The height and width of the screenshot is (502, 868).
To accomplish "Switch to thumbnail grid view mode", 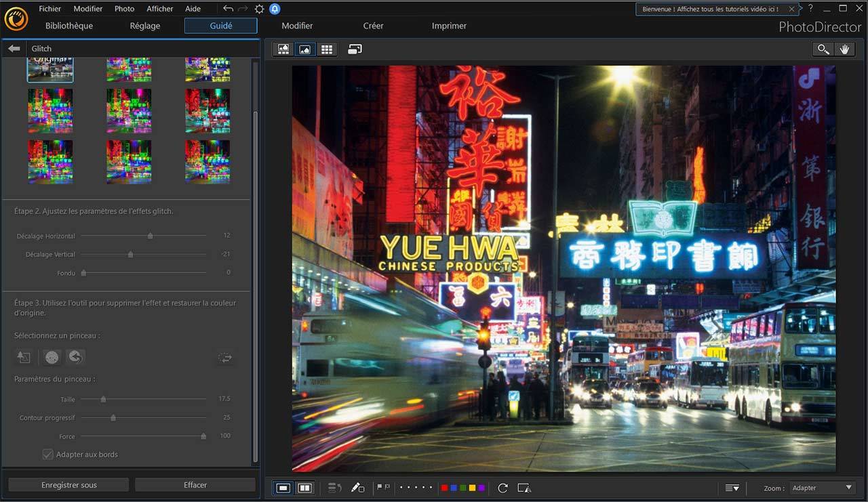I will 327,49.
